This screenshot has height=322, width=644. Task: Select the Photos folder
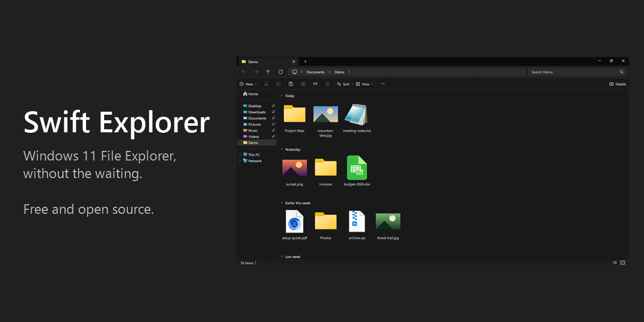[326, 225]
